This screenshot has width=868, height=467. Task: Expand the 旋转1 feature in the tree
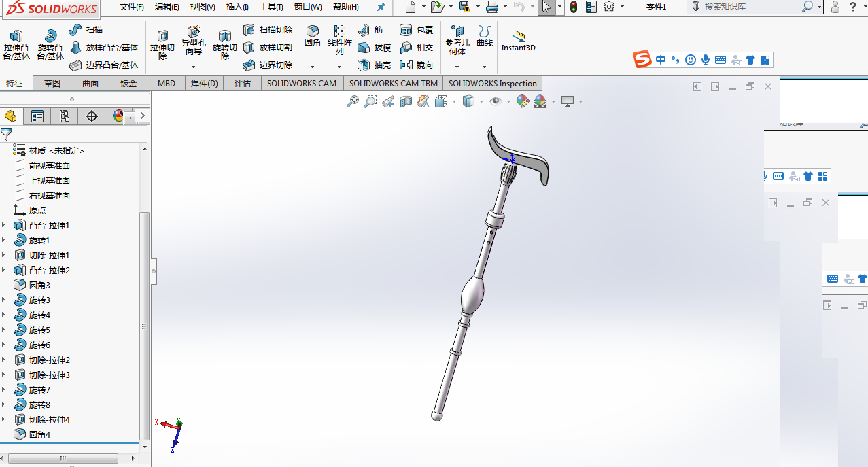click(x=3, y=241)
